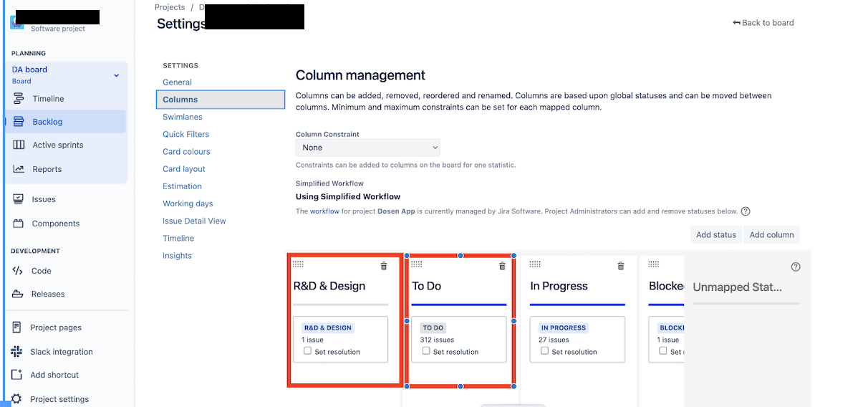868x407 pixels.
Task: Click the Add shortcut icon
Action: click(x=16, y=375)
